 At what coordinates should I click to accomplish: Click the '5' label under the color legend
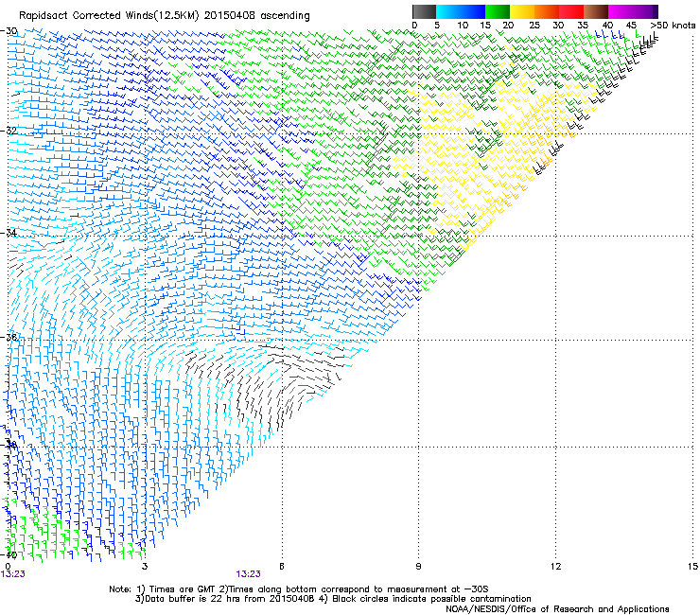pos(437,26)
